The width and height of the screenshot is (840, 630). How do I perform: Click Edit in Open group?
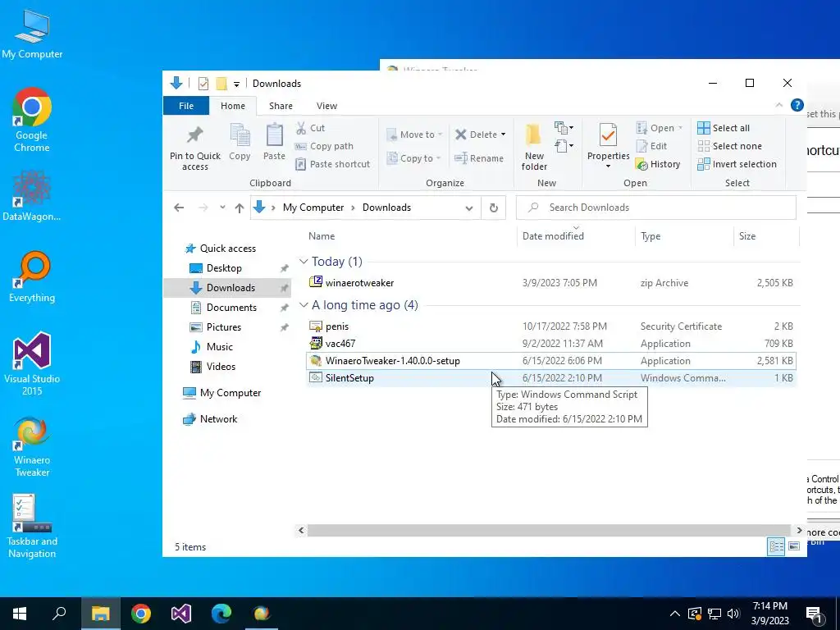point(651,146)
